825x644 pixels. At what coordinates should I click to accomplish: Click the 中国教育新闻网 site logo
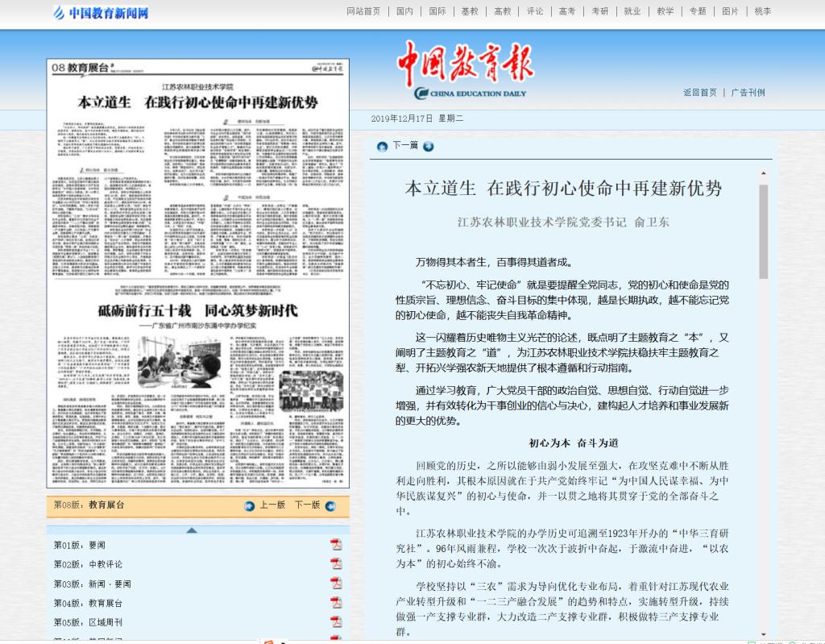101,12
